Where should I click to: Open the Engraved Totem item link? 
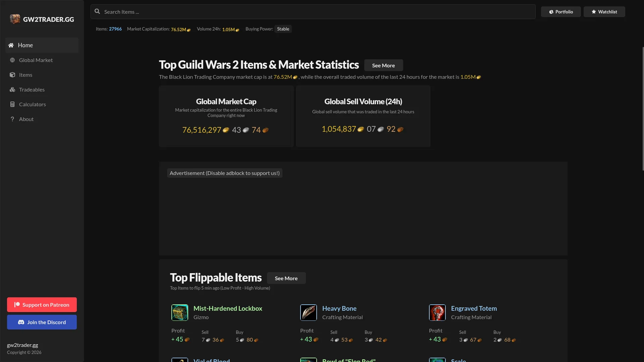click(x=474, y=308)
